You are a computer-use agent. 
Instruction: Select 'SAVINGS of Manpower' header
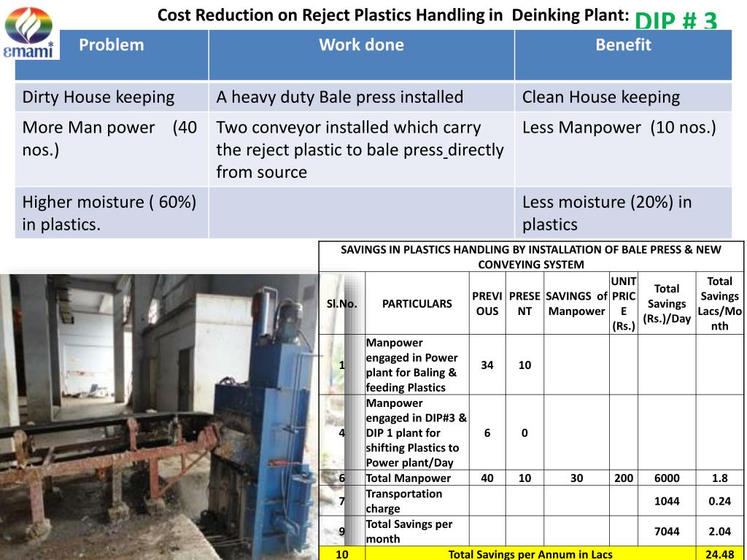[576, 303]
